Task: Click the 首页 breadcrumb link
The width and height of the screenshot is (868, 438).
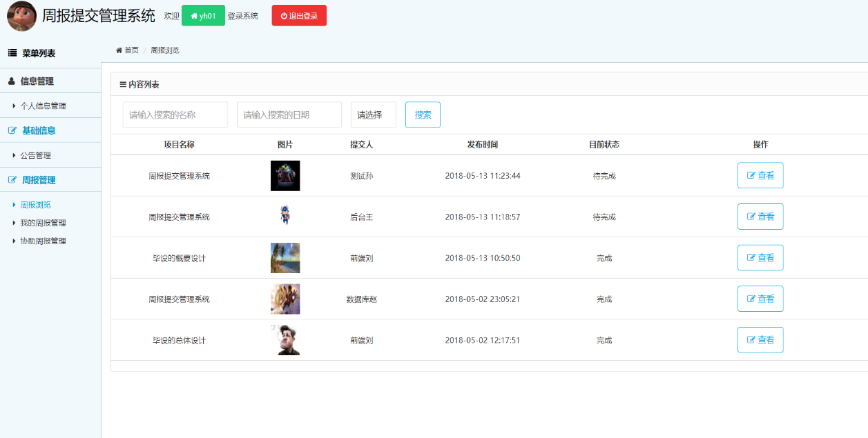Action: tap(131, 50)
